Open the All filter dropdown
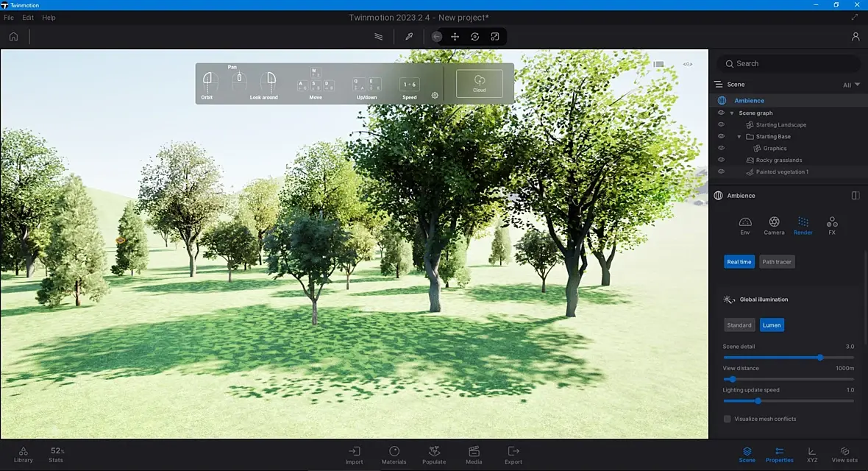The image size is (868, 471). pyautogui.click(x=851, y=85)
